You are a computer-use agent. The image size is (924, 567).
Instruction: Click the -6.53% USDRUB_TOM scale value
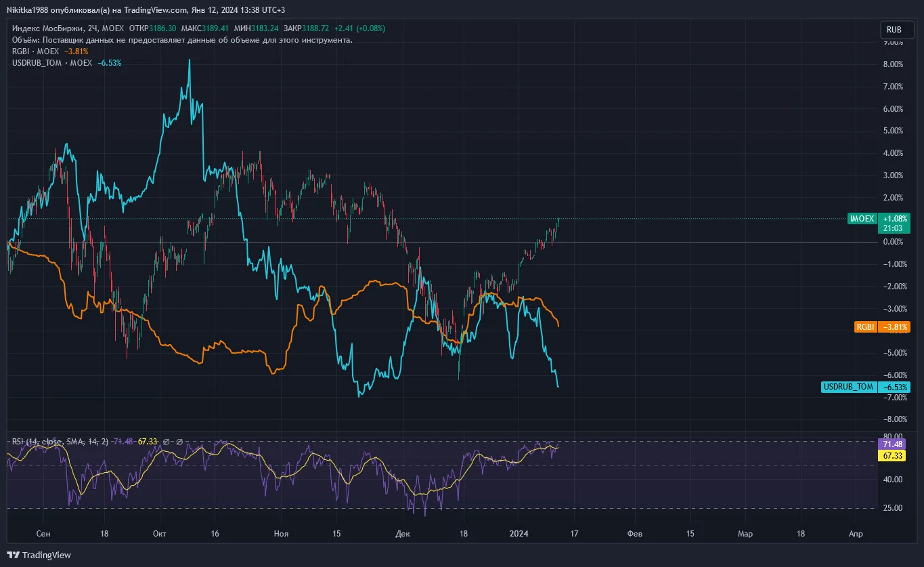click(x=894, y=387)
